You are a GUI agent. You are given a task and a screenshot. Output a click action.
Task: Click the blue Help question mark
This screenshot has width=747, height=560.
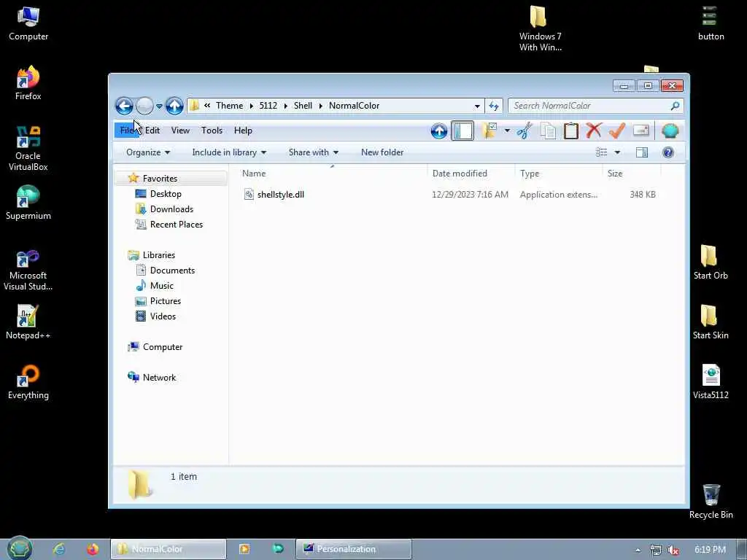[668, 152]
